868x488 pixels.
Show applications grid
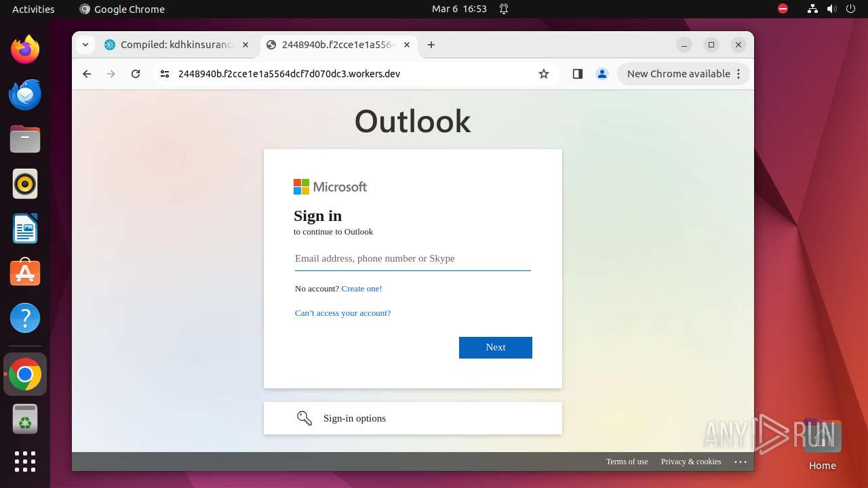pyautogui.click(x=25, y=462)
